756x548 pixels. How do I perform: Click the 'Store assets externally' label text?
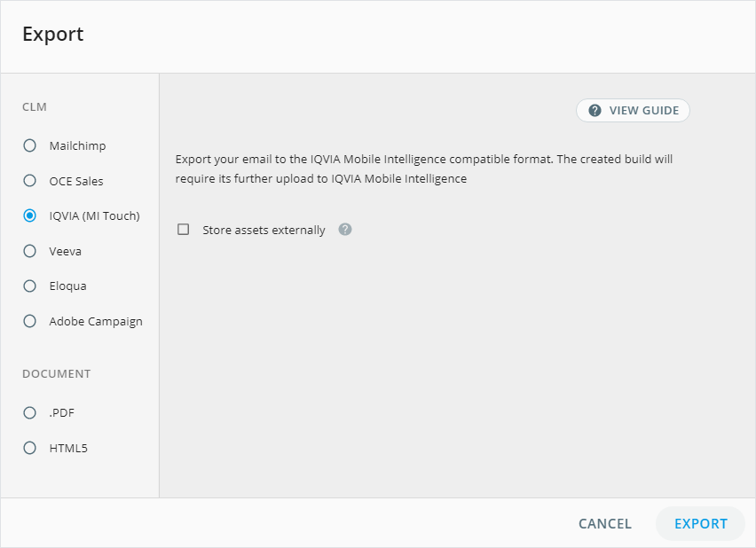(x=264, y=230)
